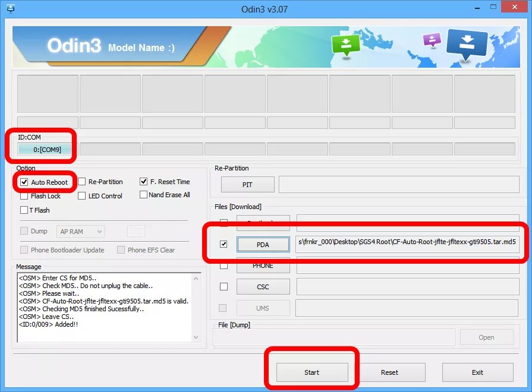Click the PDA file button
Screen dimensions: 532x392
tap(263, 245)
